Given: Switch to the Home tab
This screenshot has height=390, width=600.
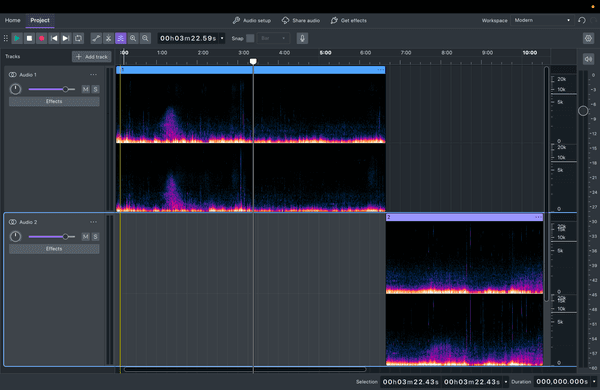Looking at the screenshot, I should [x=13, y=20].
